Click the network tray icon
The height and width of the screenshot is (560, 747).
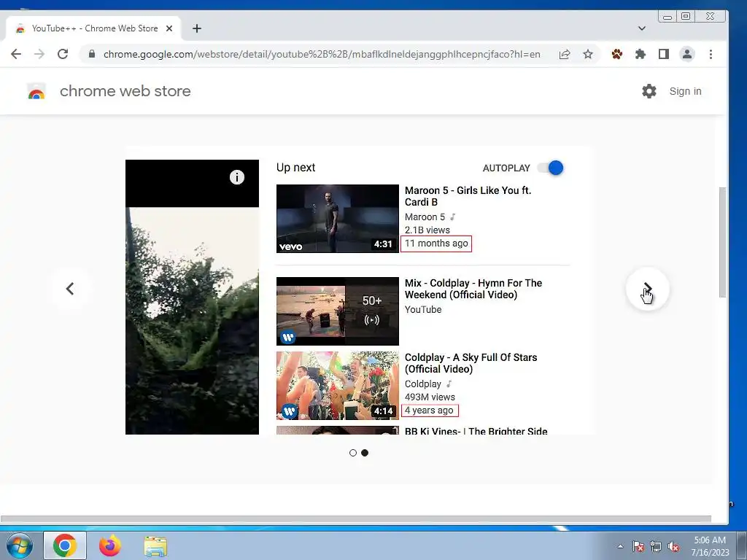[656, 546]
